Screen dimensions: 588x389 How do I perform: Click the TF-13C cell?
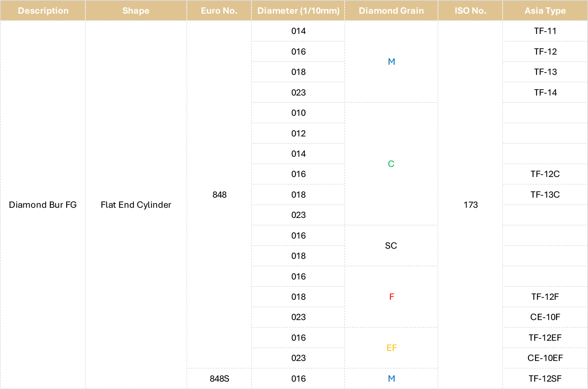tap(545, 194)
